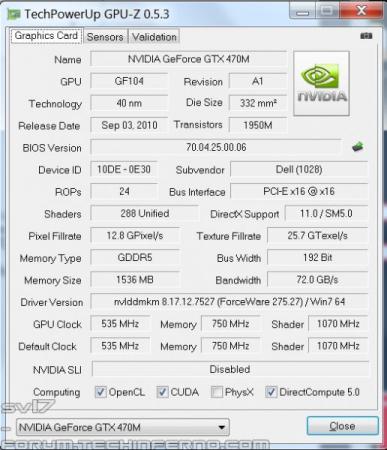Click the Device ID field
The height and width of the screenshot is (450, 387).
click(124, 169)
